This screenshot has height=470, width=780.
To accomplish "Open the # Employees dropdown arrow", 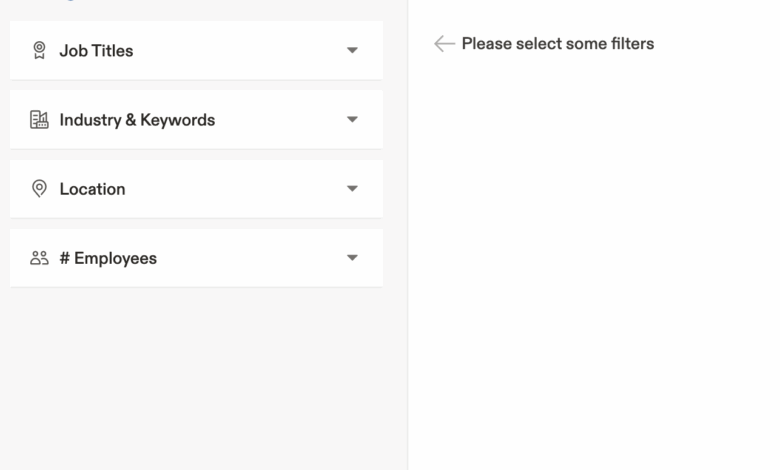I will click(352, 258).
